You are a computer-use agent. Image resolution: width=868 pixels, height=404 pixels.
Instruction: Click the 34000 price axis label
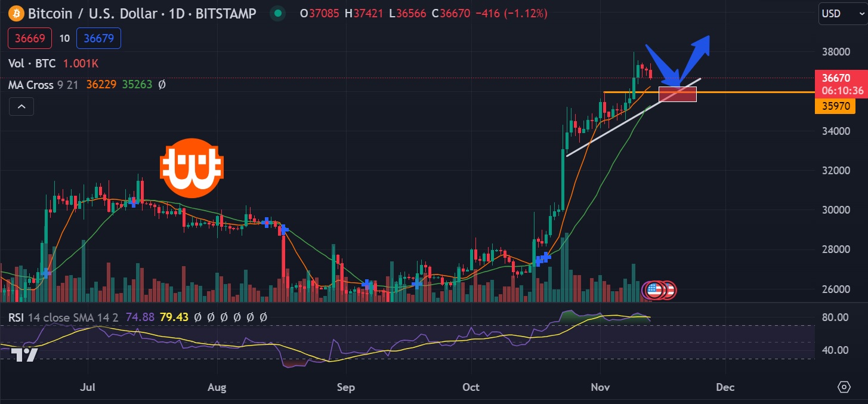835,131
